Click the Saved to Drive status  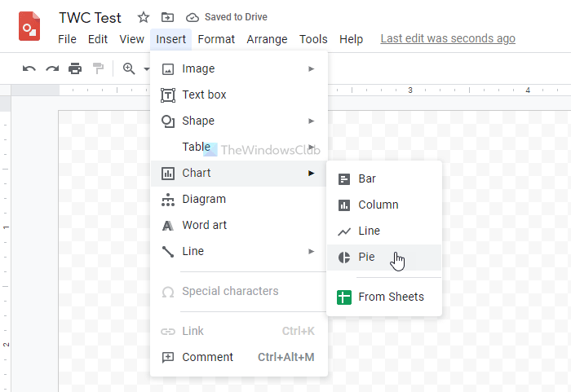click(x=227, y=17)
